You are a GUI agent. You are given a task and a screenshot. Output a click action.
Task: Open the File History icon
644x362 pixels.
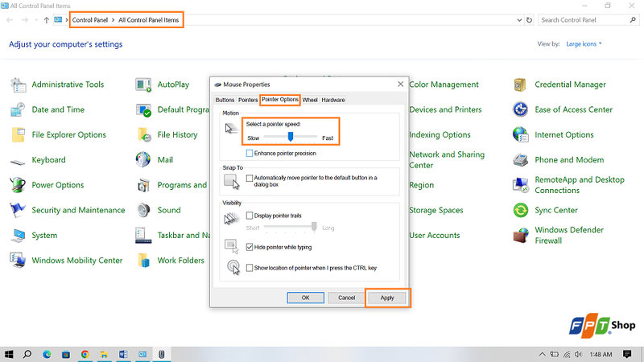(144, 135)
